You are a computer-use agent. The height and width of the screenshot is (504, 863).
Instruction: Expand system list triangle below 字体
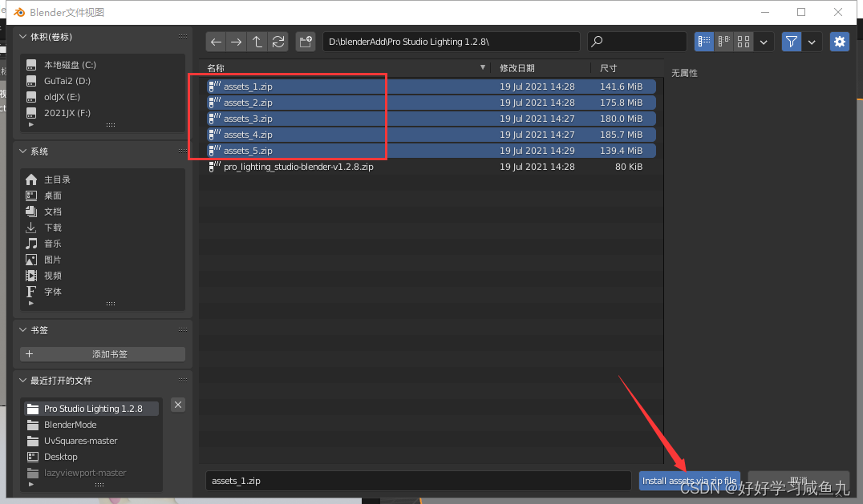30,304
